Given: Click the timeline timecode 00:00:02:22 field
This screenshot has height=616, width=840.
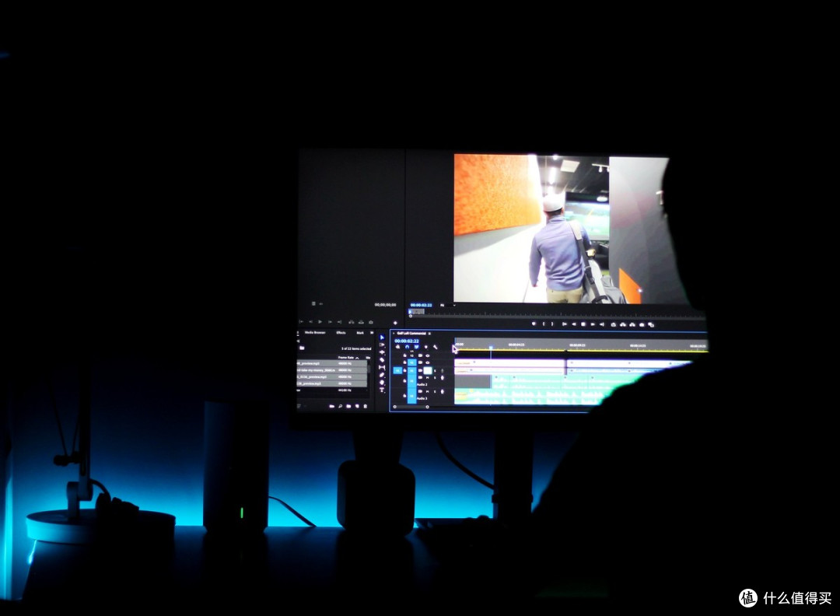Looking at the screenshot, I should 407,341.
